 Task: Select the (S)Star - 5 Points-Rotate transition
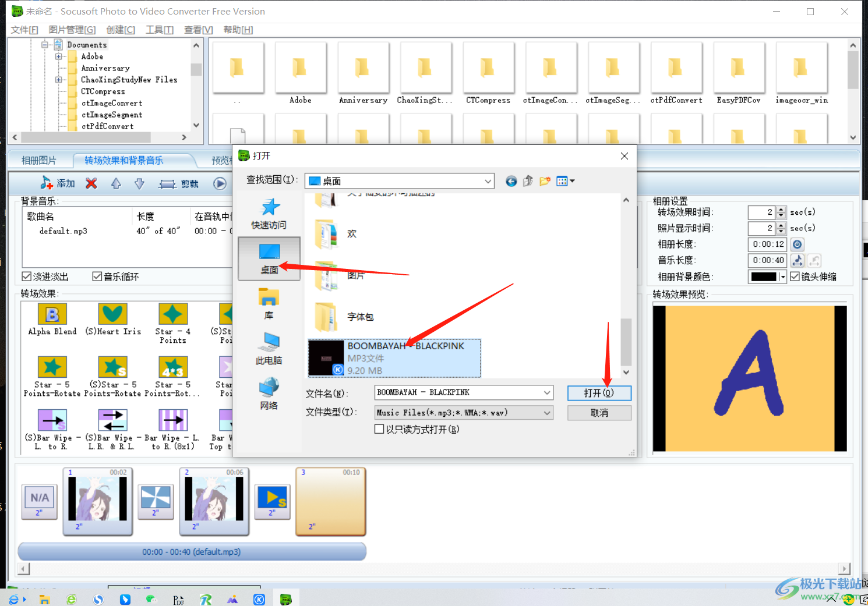(113, 377)
